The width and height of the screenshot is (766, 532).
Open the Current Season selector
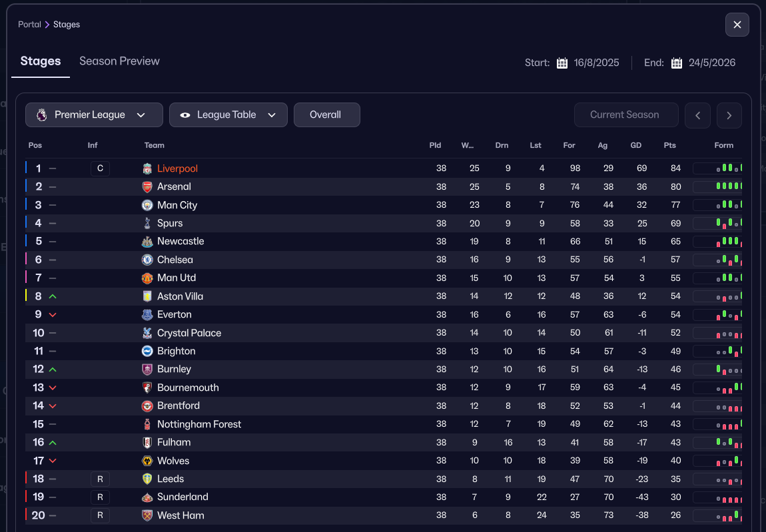625,115
